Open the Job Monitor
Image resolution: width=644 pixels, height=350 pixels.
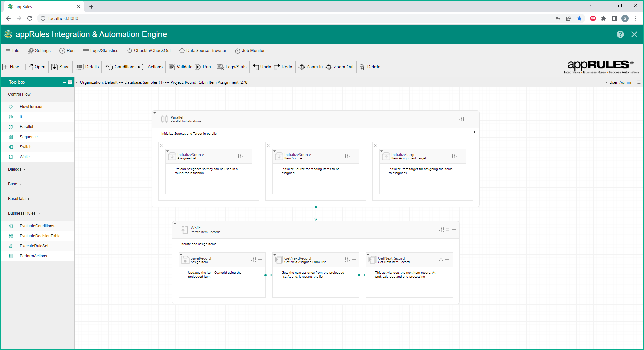click(x=250, y=51)
